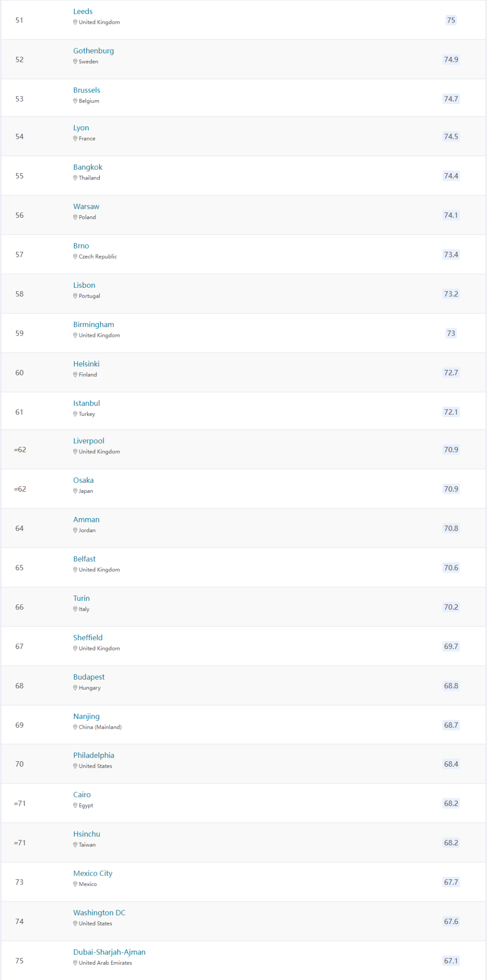Open the Brussels city page

click(87, 90)
